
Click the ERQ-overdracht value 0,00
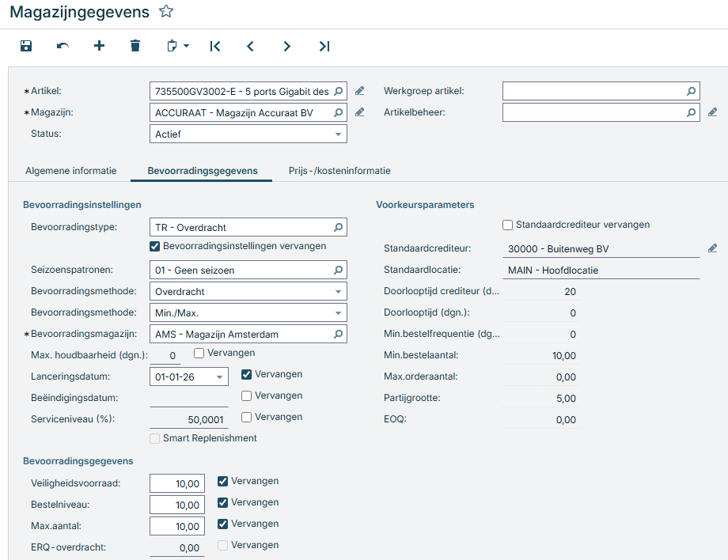pyautogui.click(x=177, y=547)
